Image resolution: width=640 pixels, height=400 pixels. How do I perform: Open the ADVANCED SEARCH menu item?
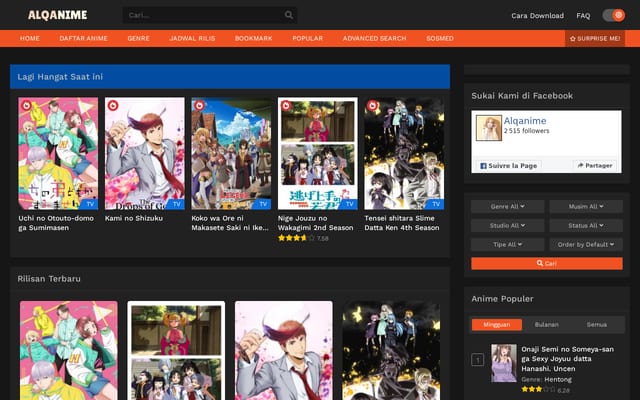coord(374,38)
